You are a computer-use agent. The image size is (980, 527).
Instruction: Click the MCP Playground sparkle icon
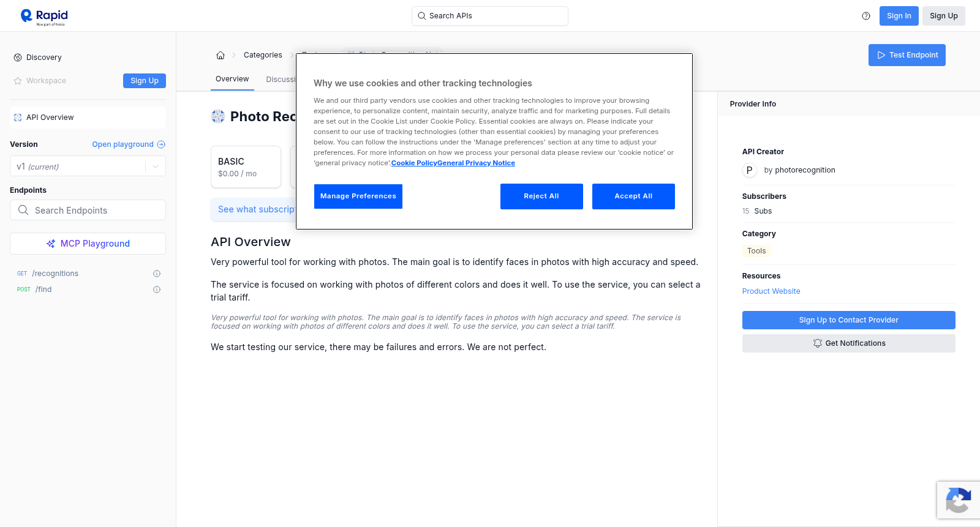51,244
